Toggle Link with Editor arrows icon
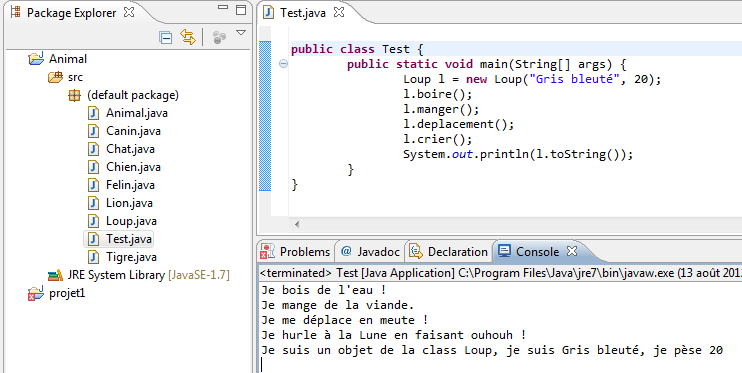Screen dimensions: 742x373 pyautogui.click(x=188, y=37)
